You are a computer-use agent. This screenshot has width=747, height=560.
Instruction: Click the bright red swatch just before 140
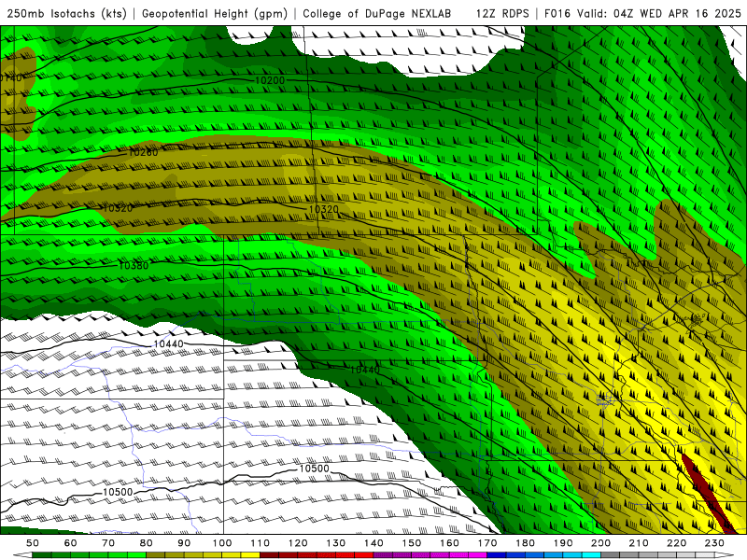364,555
